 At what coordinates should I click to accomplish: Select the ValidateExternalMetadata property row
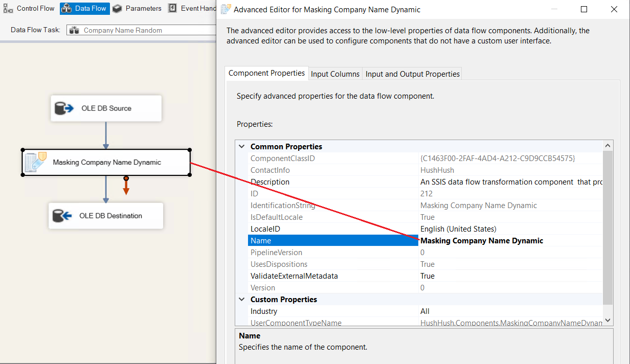coord(294,276)
